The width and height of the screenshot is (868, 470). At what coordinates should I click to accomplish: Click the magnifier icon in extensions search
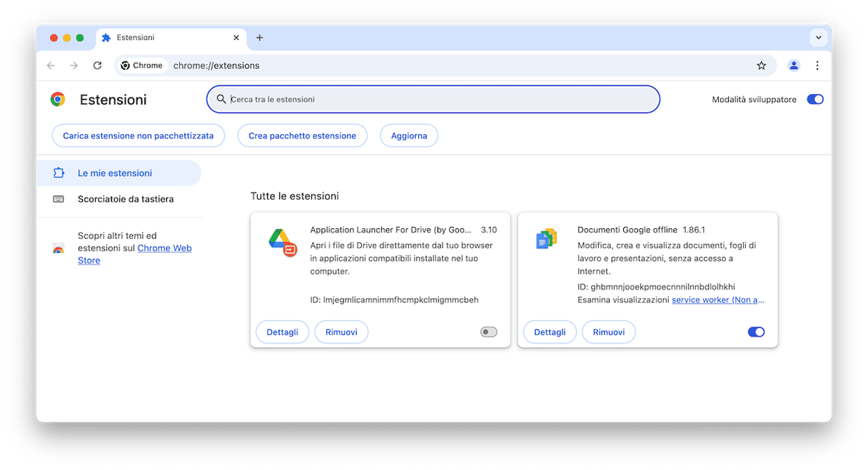click(x=221, y=99)
